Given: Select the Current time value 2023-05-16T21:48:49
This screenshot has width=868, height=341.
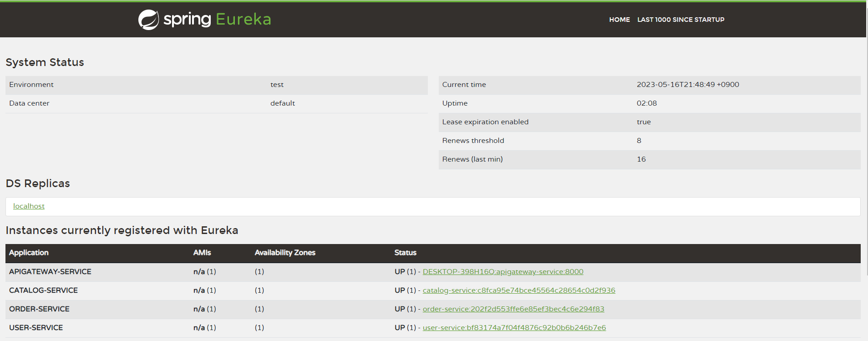Looking at the screenshot, I should pos(688,85).
